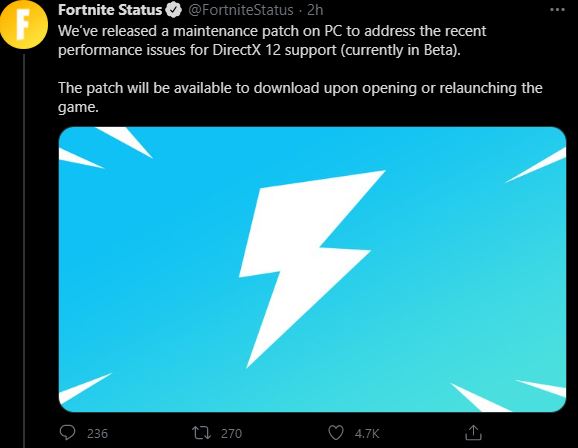Viewport: 578px width, 448px height.
Task: Click the 236 replies count
Action: tap(97, 433)
